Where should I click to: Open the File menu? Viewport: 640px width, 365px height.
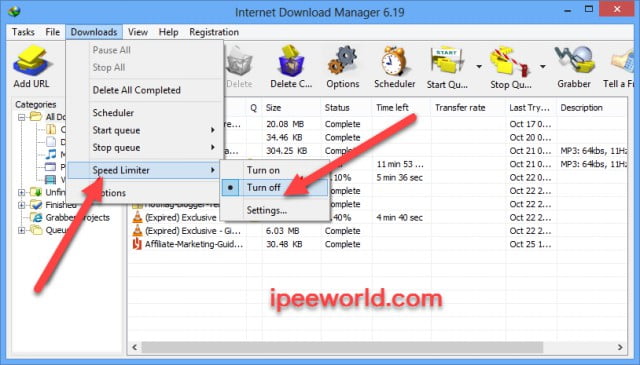pos(53,32)
